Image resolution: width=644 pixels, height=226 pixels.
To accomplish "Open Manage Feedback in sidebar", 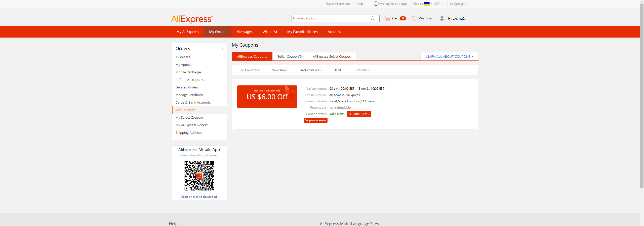I will point(189,95).
